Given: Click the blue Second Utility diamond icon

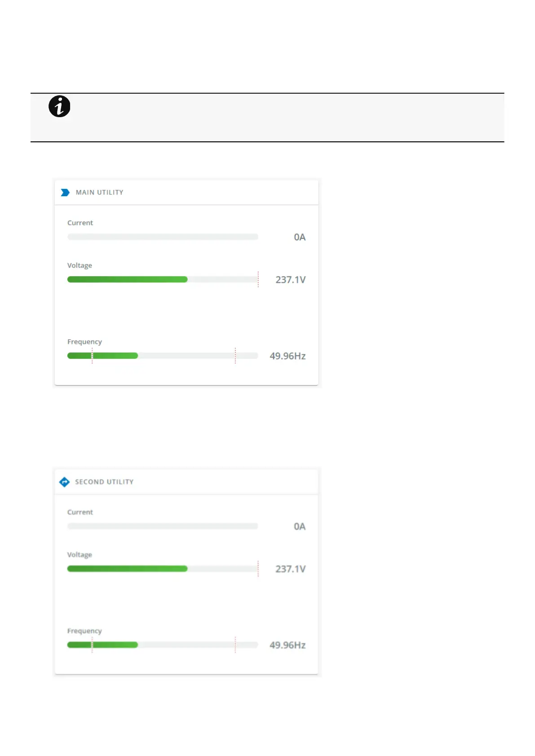Looking at the screenshot, I should point(65,482).
